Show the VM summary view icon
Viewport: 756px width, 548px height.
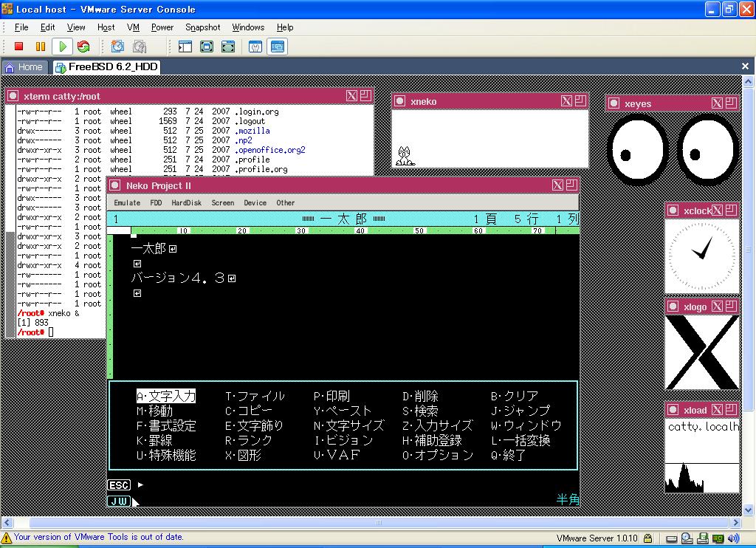(255, 47)
